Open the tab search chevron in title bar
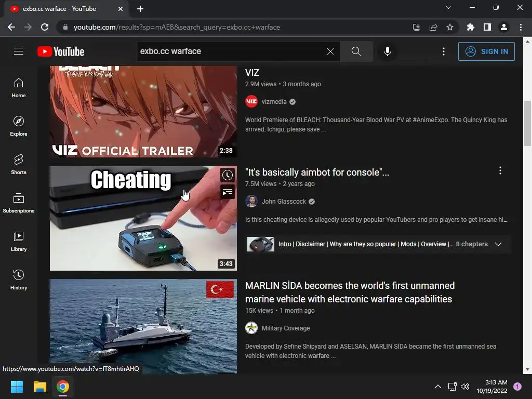Viewport: 532px width, 399px height. click(x=448, y=7)
